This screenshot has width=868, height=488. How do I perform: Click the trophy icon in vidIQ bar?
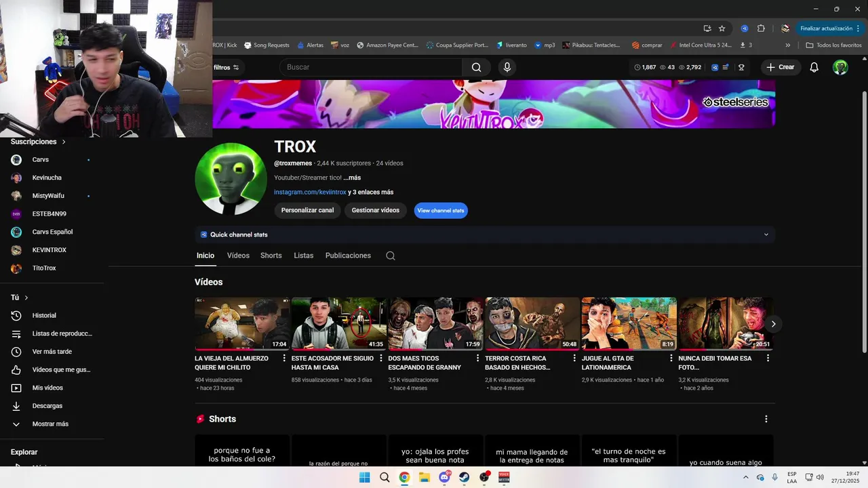(x=741, y=67)
